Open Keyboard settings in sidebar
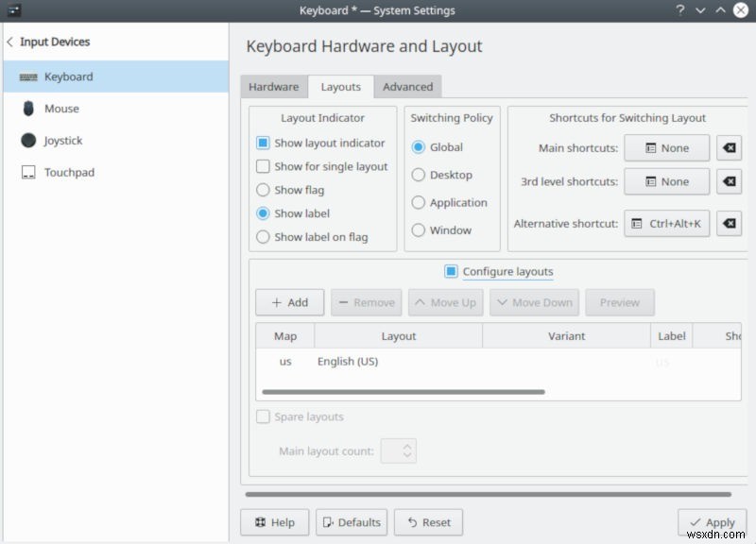The height and width of the screenshot is (544, 756). (115, 76)
